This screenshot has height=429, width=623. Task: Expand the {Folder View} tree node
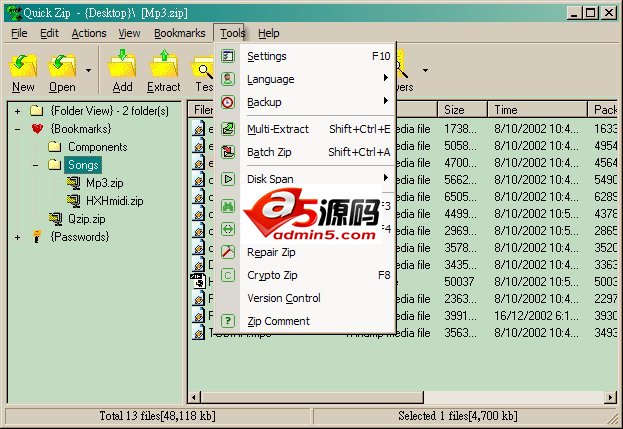click(x=17, y=112)
